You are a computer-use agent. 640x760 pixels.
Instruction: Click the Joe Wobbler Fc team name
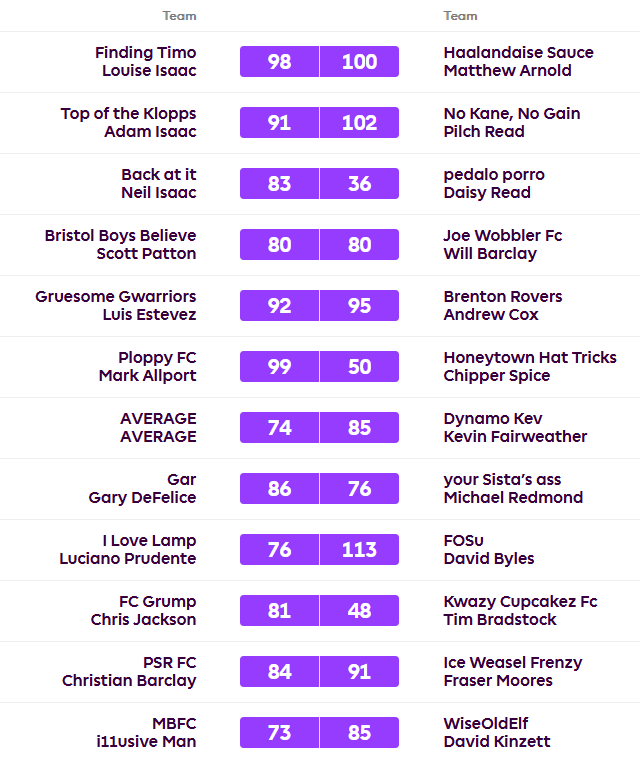coord(502,236)
